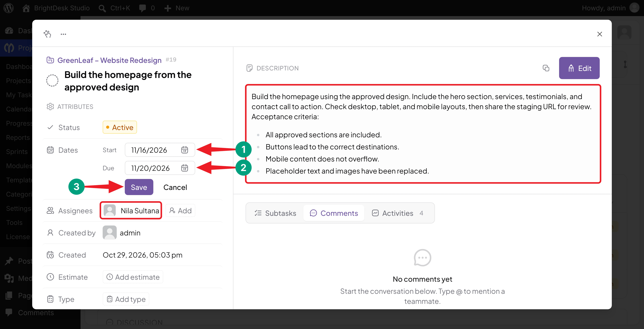
Task: Open the Ctrl+K search in admin bar
Action: tap(114, 8)
